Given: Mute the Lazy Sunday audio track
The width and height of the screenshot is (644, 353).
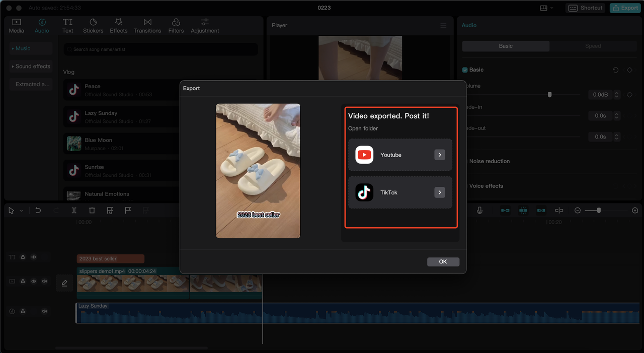Looking at the screenshot, I should (x=44, y=311).
